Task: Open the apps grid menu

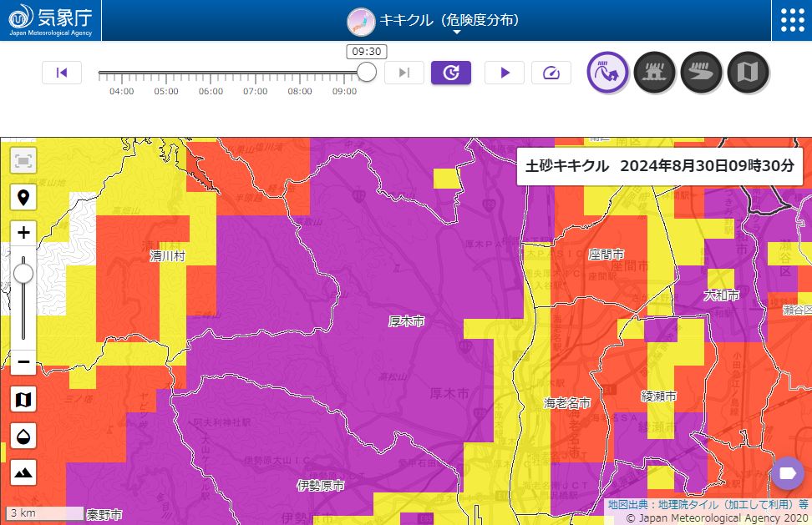Action: coord(791,20)
